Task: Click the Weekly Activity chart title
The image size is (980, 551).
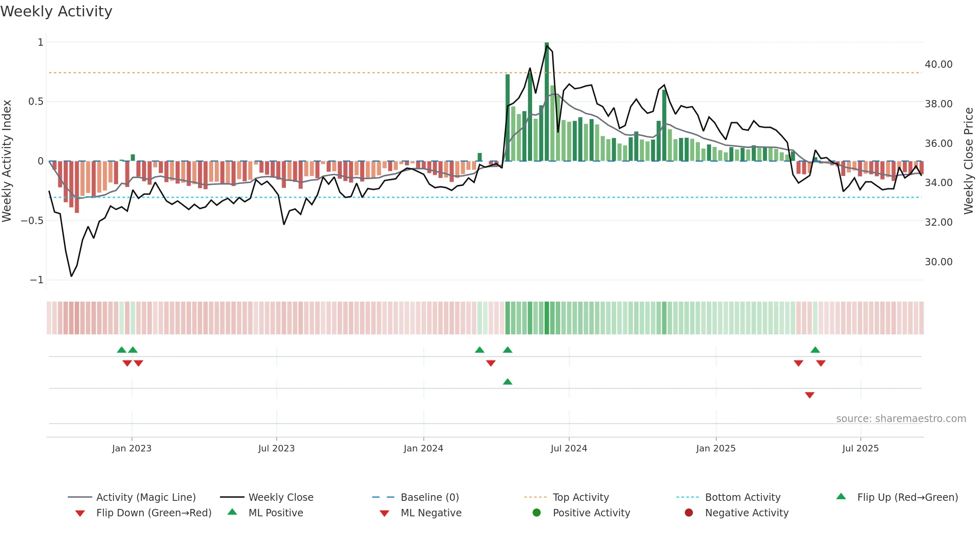Action: point(56,11)
